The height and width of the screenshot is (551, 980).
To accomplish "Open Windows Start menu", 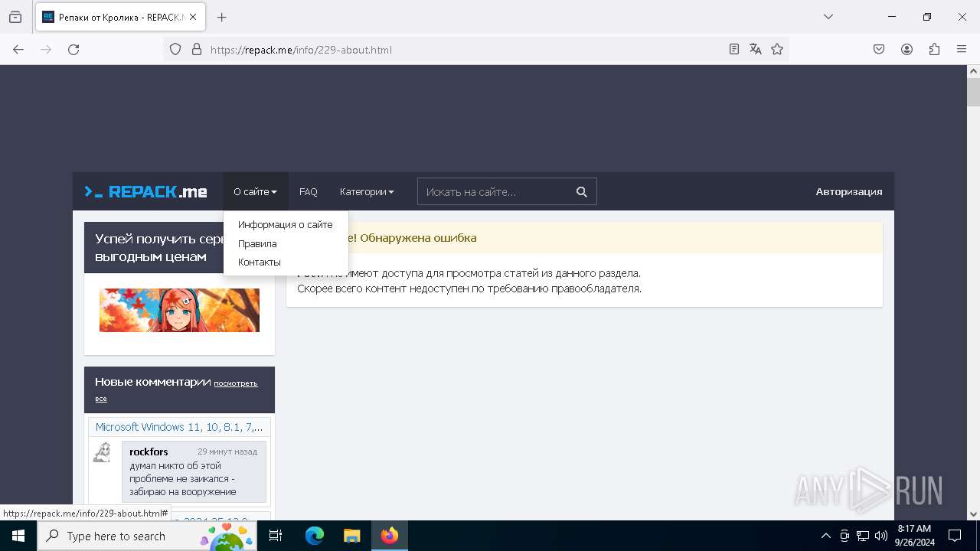I will (x=18, y=536).
